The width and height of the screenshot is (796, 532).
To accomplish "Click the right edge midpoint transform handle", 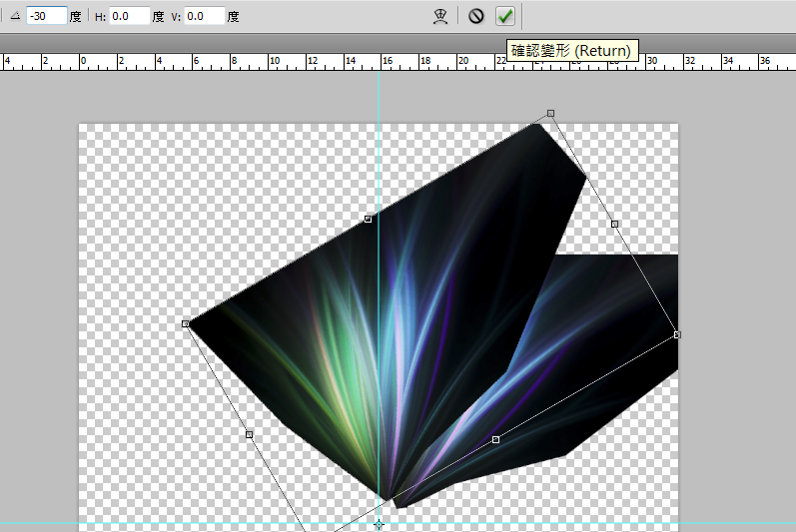I will pyautogui.click(x=614, y=224).
